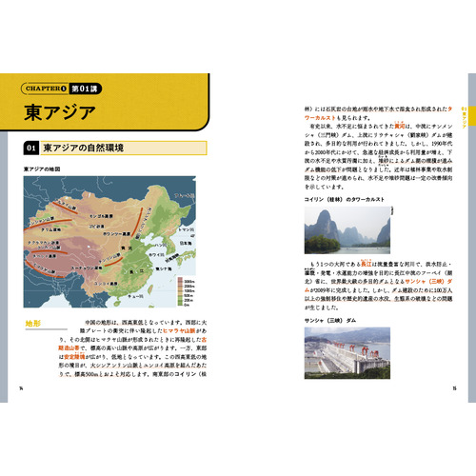Click the orange term 長江 in right page
The height and width of the screenshot is (476, 476).
pyautogui.click(x=367, y=264)
